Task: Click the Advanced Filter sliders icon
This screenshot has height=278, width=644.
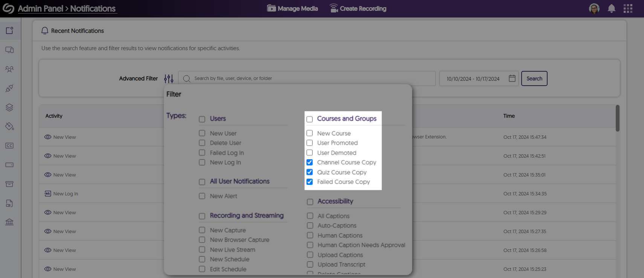Action: (169, 78)
